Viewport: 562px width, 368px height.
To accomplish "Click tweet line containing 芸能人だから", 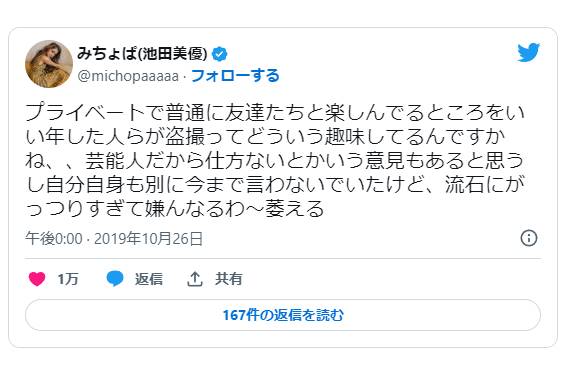I will click(275, 161).
